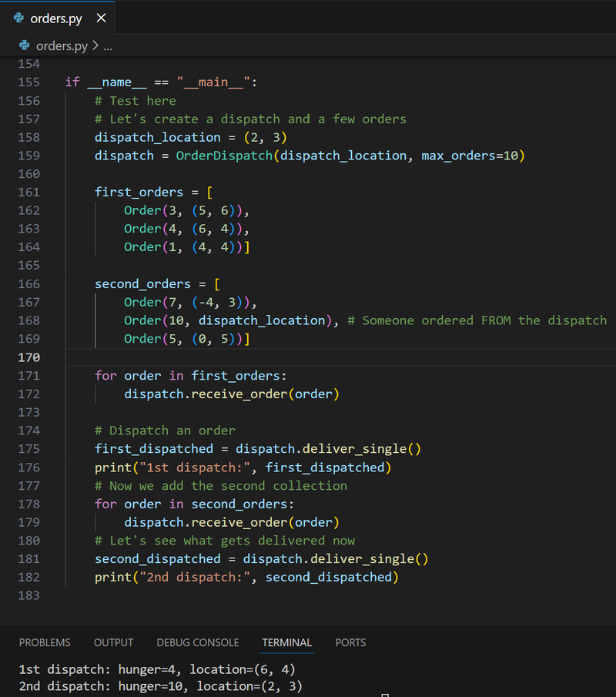Show the DEBUG CONSOLE tab

pyautogui.click(x=197, y=642)
